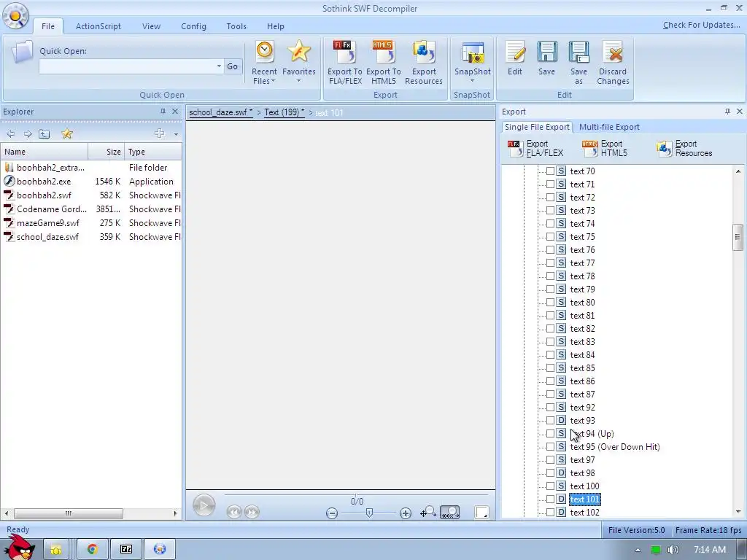Click Export To FLA/FLEX ribbon icon
Viewport: 747px width, 560px height.
(344, 63)
